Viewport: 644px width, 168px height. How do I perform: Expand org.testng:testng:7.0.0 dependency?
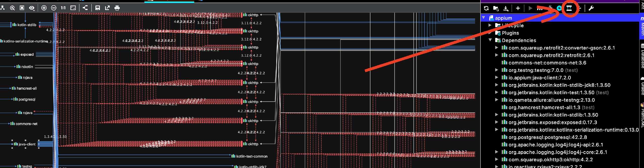497,70
